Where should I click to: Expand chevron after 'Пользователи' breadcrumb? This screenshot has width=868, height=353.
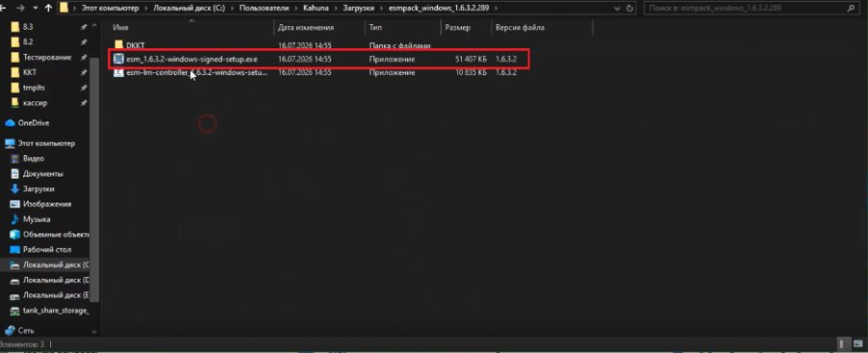[x=296, y=9]
